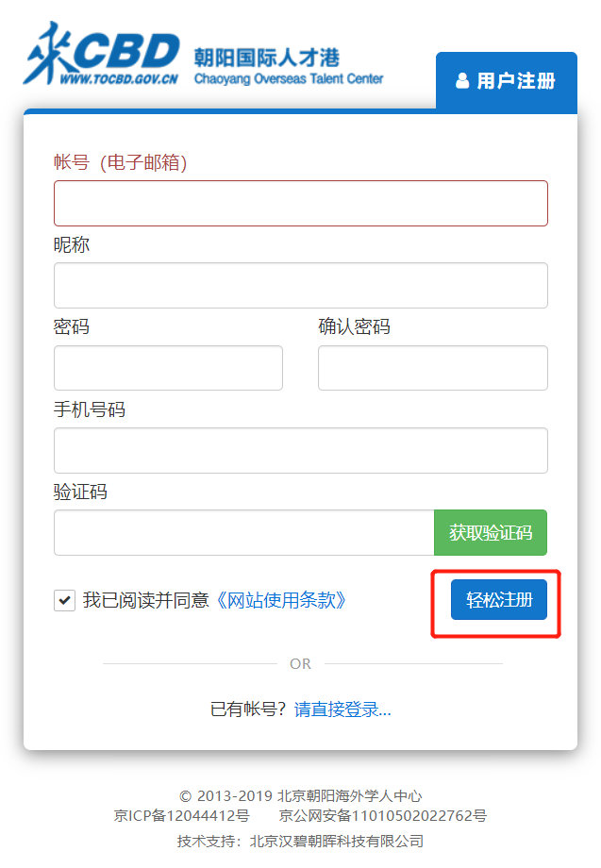Click the green 获取验证码 button
This screenshot has height=868, width=601.
pyautogui.click(x=491, y=532)
